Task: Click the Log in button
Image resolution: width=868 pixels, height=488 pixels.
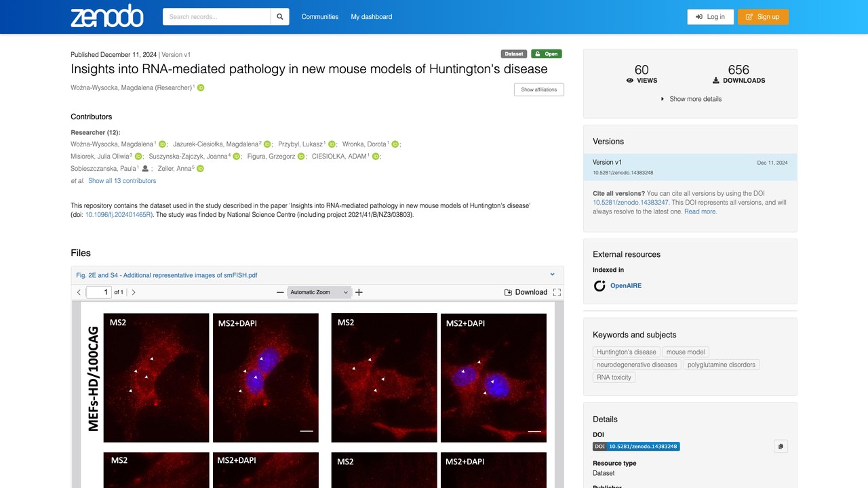Action: point(710,17)
